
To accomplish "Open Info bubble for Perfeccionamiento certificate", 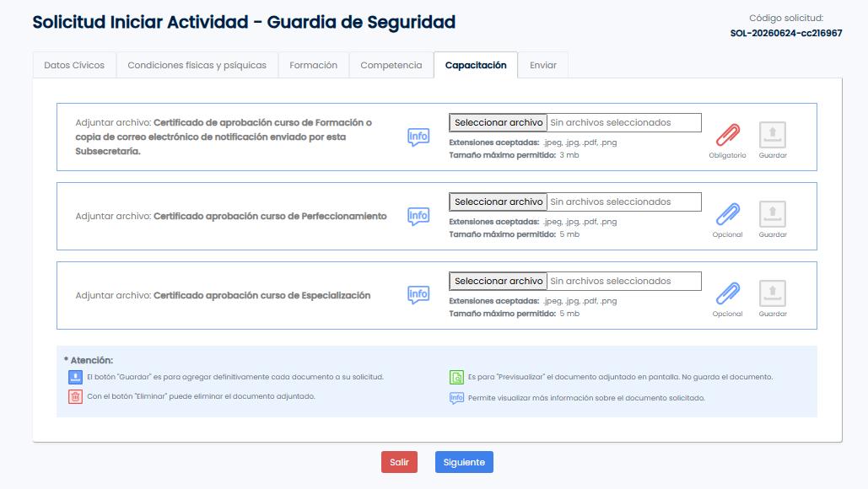I will click(418, 216).
